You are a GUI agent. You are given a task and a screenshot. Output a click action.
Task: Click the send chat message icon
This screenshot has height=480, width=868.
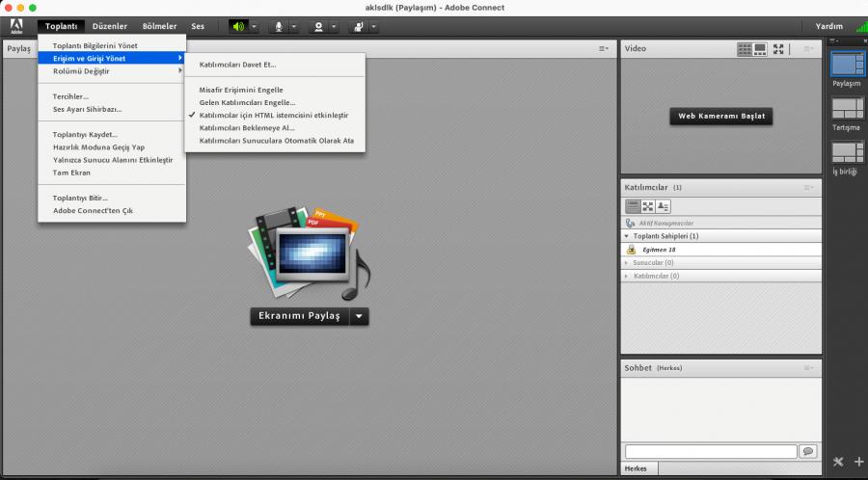click(807, 451)
